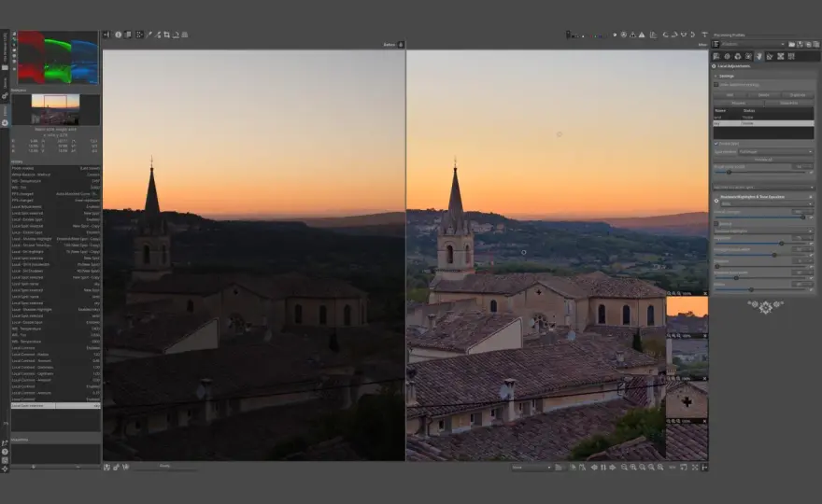The width and height of the screenshot is (822, 504).
Task: Toggle profile fill mode button
Action: tap(716, 44)
